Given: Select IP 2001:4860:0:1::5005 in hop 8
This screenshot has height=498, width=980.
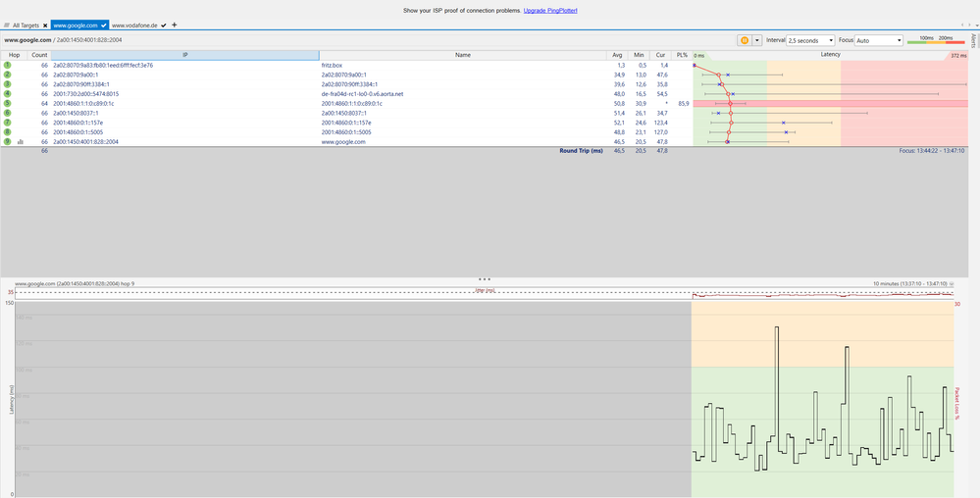Looking at the screenshot, I should tap(78, 131).
